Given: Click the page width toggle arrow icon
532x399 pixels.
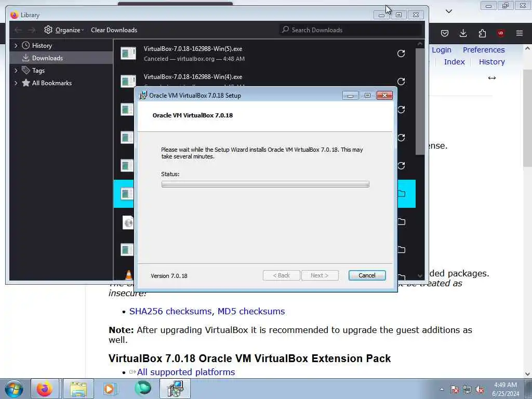Looking at the screenshot, I should click(492, 78).
